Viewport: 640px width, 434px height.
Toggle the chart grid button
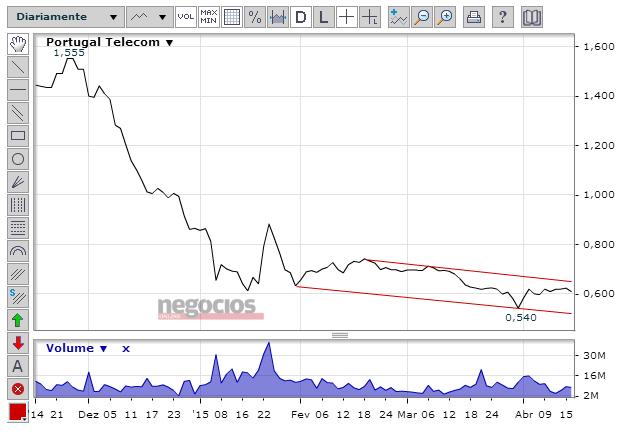point(231,17)
